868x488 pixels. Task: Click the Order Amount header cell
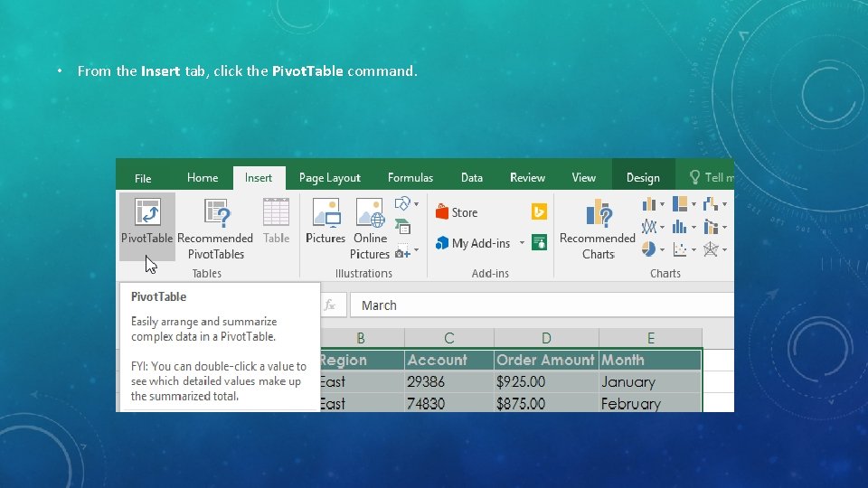point(546,361)
